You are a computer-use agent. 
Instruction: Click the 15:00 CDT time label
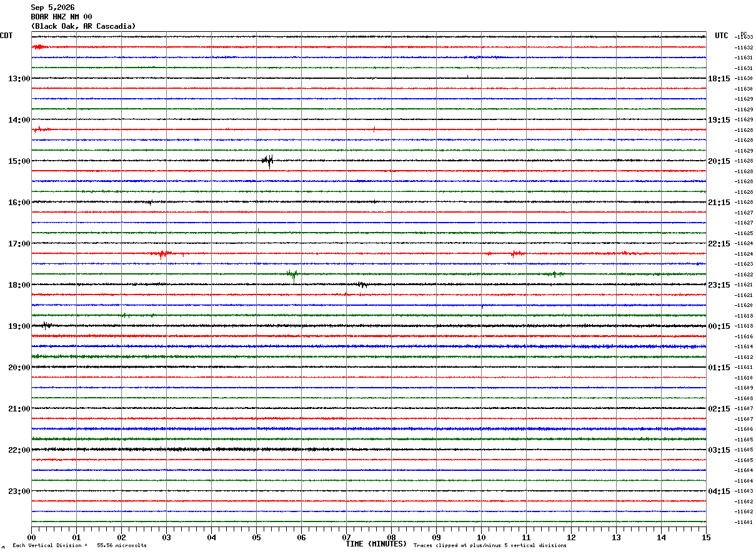(x=19, y=161)
